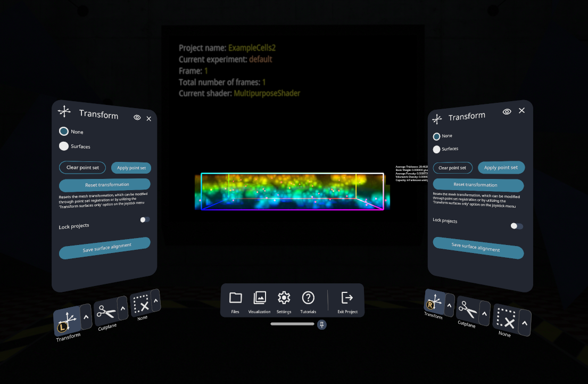Pin the bottom menu bar
The image size is (588, 384).
pyautogui.click(x=322, y=325)
